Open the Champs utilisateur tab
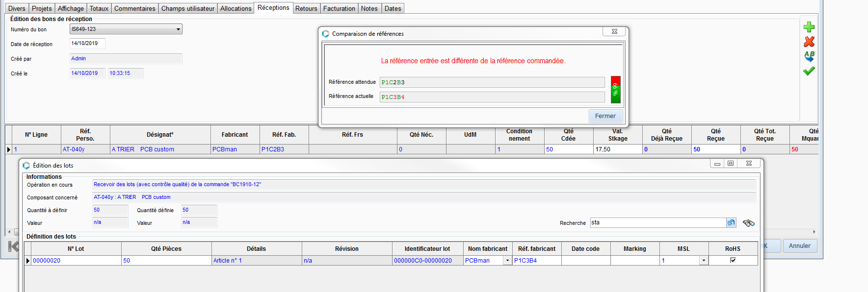Image resolution: width=868 pixels, height=292 pixels. 188,8
